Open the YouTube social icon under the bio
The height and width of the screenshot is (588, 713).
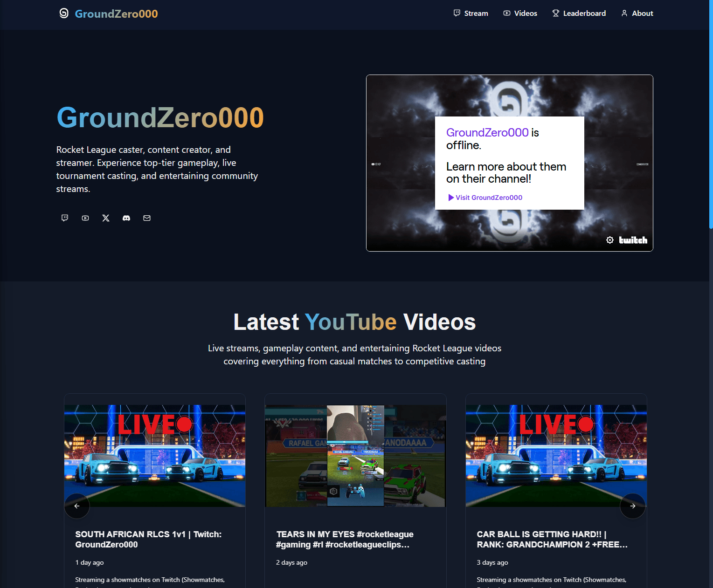pyautogui.click(x=85, y=218)
